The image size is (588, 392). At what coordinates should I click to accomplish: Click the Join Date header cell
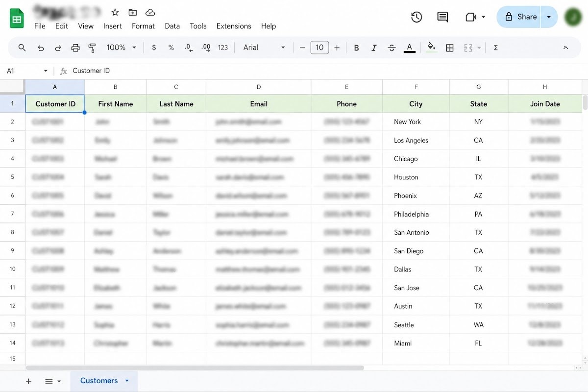pos(545,104)
